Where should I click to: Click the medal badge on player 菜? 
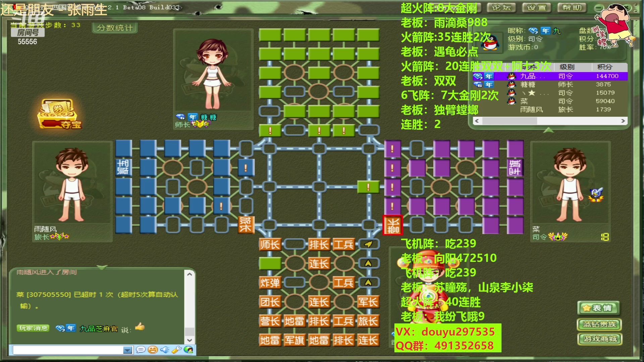pyautogui.click(x=596, y=194)
